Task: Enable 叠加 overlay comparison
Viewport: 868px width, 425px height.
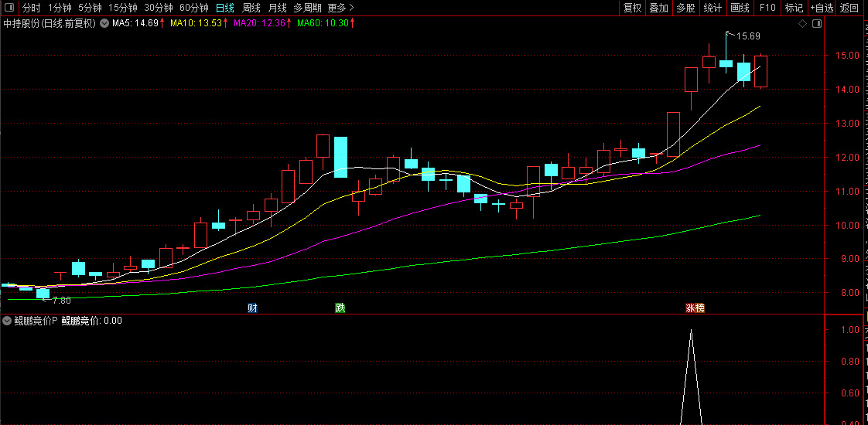Action: coord(658,8)
